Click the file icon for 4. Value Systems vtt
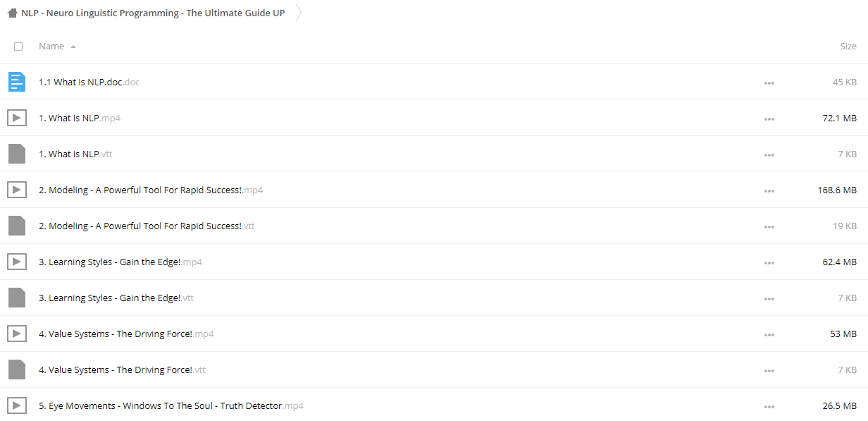 point(17,370)
